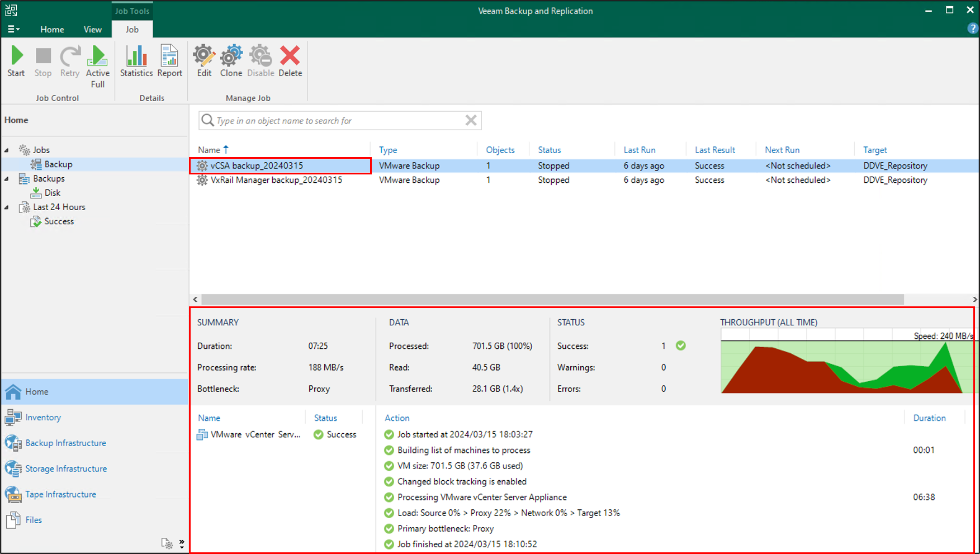980x554 pixels.
Task: Collapse the Last 24 Hours node
Action: 7,207
